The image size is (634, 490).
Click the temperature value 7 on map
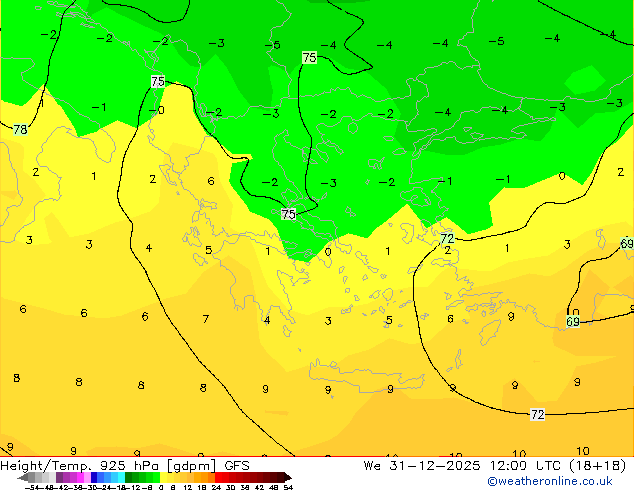pos(206,319)
